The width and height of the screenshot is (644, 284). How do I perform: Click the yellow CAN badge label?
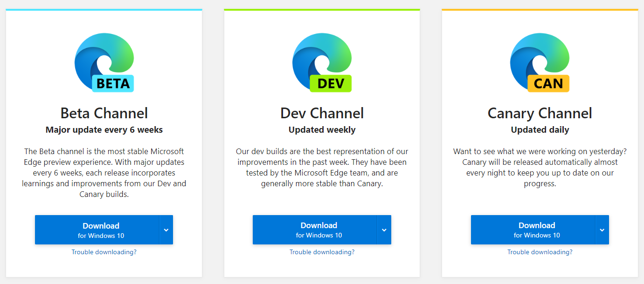pos(548,83)
